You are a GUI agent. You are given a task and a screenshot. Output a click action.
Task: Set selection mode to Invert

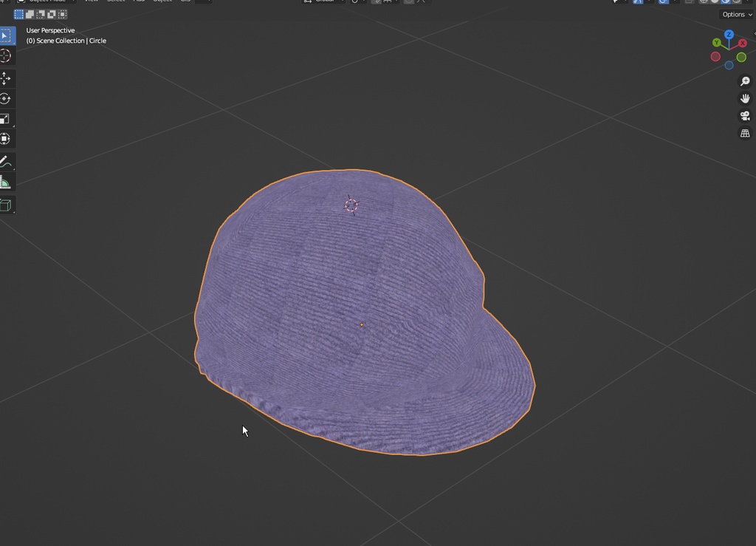52,15
